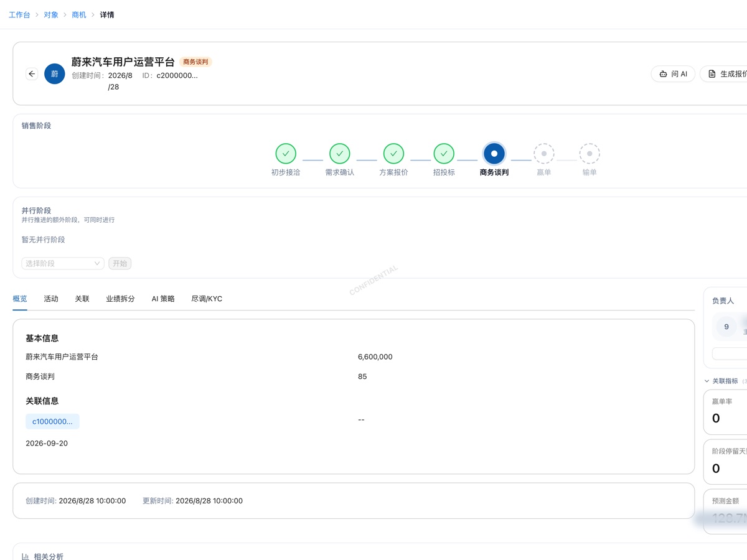This screenshot has width=747, height=560.
Task: Open the 业绩拆分 tab
Action: coord(120,299)
